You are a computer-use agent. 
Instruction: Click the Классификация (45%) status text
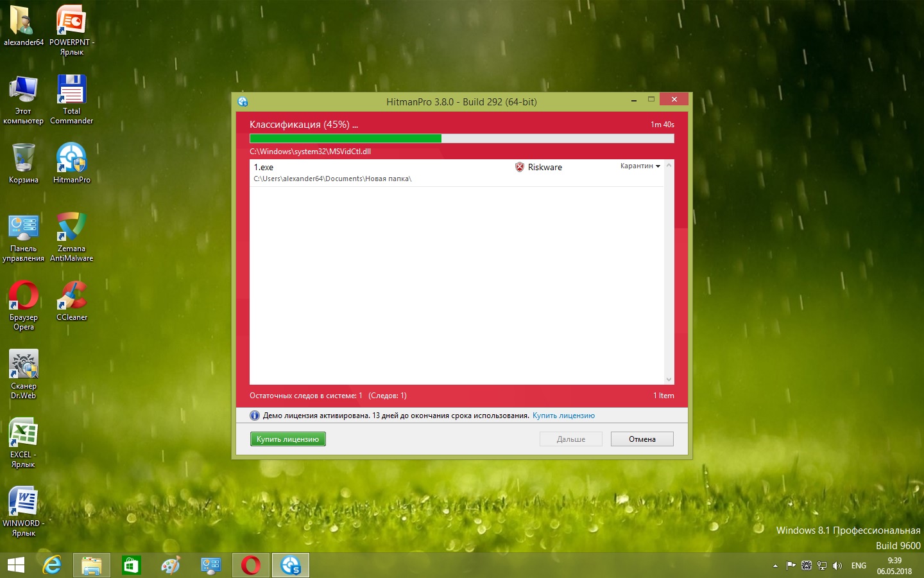coord(304,125)
